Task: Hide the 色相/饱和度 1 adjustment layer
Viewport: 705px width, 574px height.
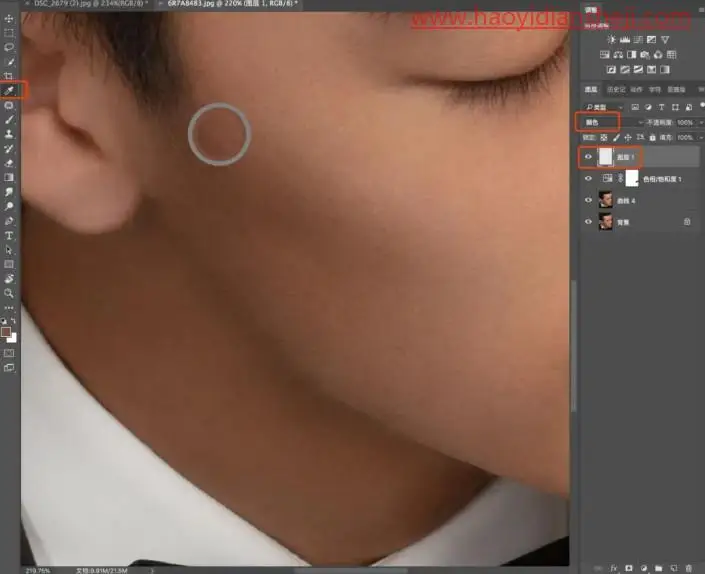Action: pyautogui.click(x=588, y=178)
